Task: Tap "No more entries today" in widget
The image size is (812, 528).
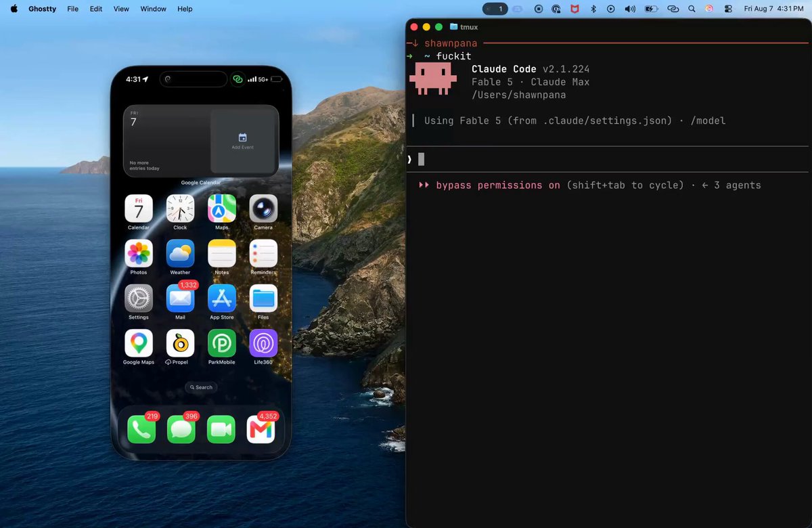Action: pyautogui.click(x=144, y=166)
